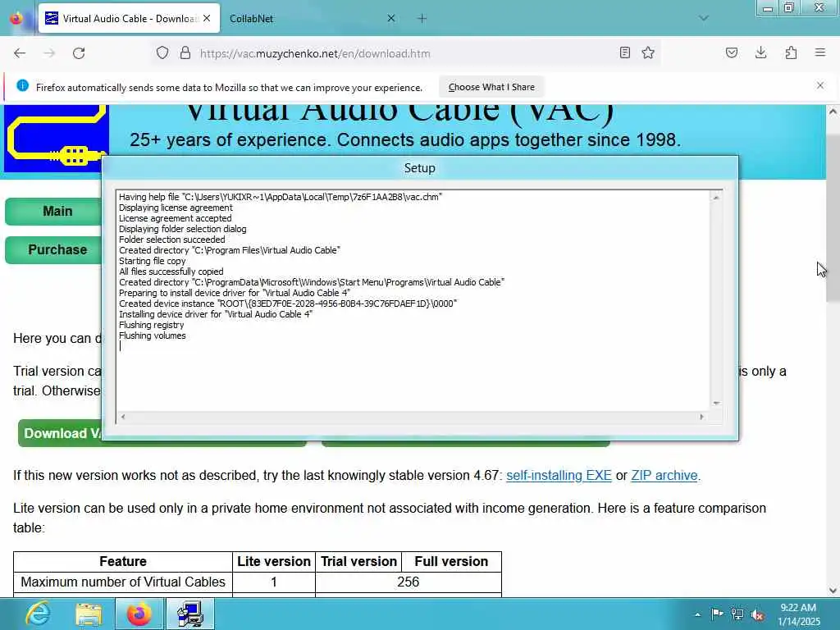
Task: Click the muted volume tray icon
Action: coord(757,614)
